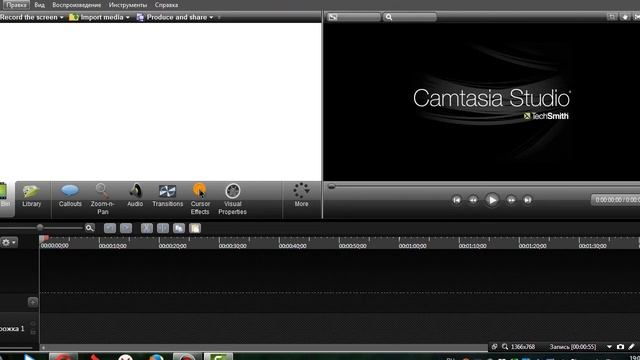Viewport: 640px width, 360px height.
Task: Click the Paste clipboard icon
Action: coord(195,228)
